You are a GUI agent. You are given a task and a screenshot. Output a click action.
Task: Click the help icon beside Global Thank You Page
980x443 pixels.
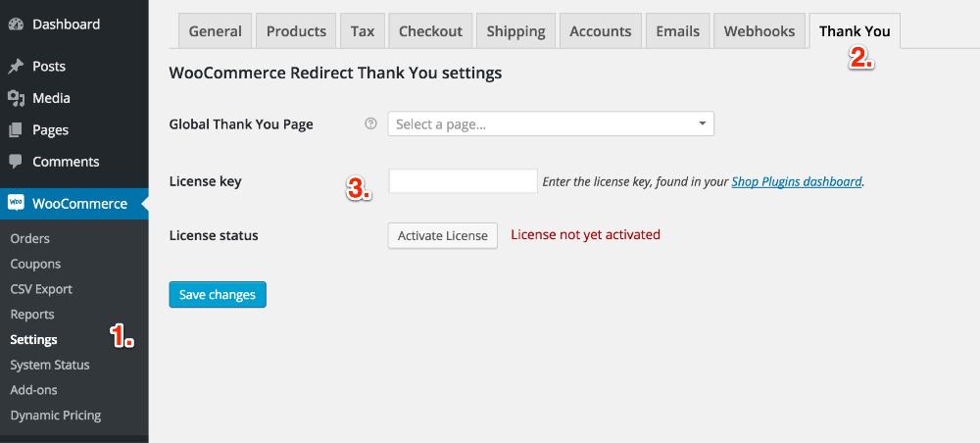click(370, 124)
